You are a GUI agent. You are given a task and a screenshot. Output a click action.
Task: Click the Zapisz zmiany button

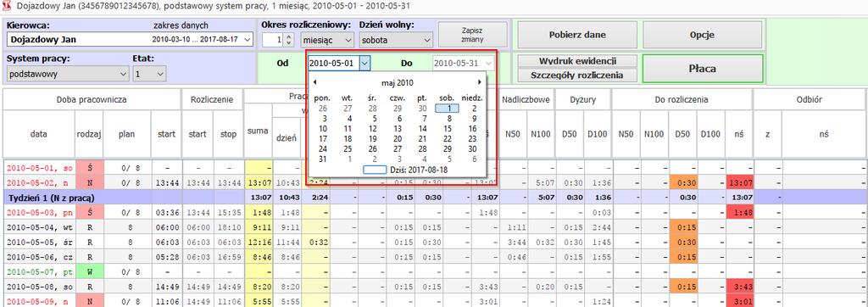473,35
